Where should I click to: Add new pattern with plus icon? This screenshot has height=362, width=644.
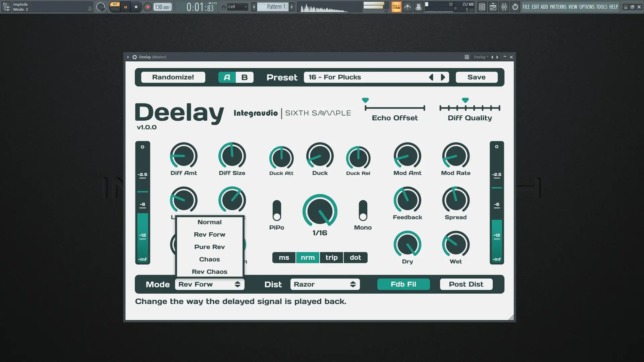click(x=291, y=7)
